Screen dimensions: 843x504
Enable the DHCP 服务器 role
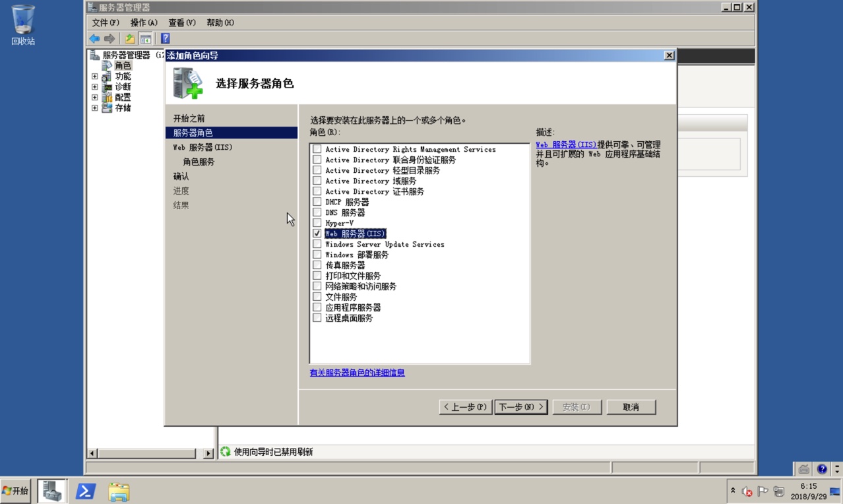pos(317,202)
